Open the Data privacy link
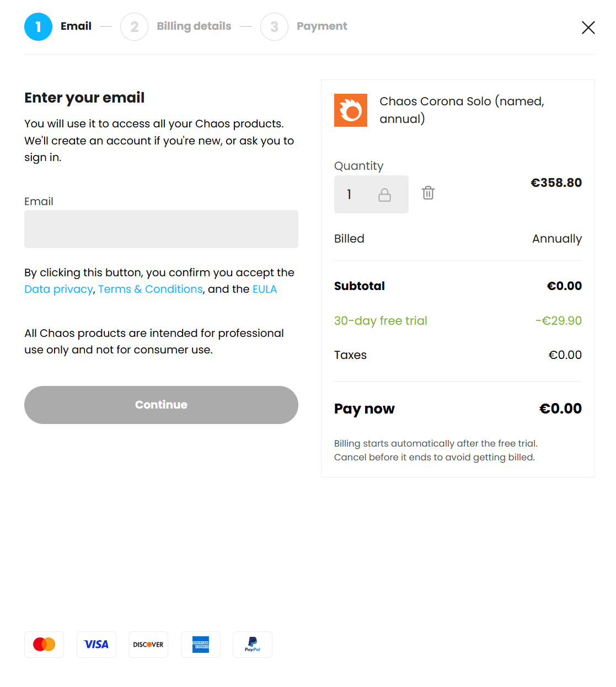The height and width of the screenshot is (687, 616). click(58, 289)
